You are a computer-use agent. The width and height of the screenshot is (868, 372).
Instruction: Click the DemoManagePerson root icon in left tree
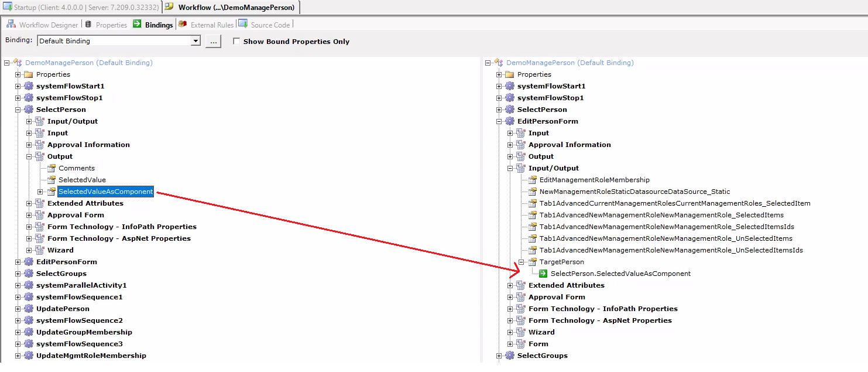tap(17, 63)
